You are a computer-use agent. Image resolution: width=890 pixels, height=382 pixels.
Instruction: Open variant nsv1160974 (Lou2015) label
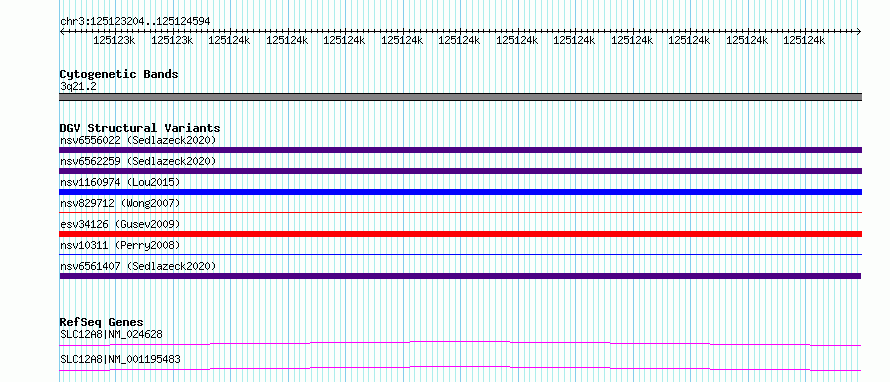120,182
